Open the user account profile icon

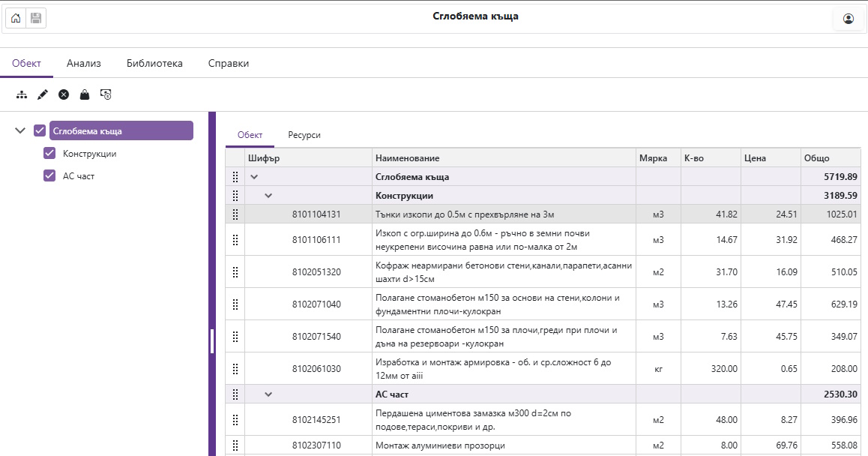(849, 19)
